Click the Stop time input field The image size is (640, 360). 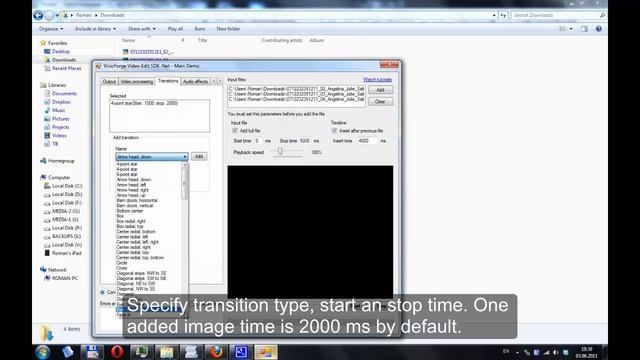(x=305, y=140)
